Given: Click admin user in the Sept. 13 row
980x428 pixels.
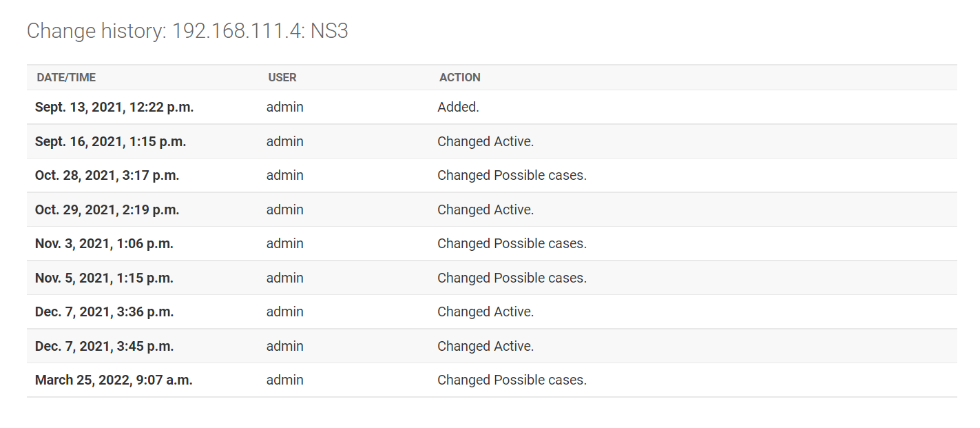Looking at the screenshot, I should [x=285, y=108].
